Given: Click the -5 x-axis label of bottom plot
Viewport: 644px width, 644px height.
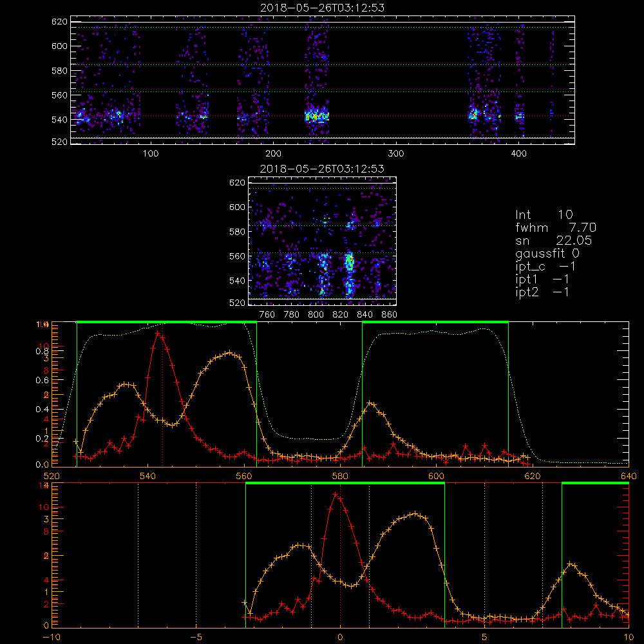Looking at the screenshot, I should (x=196, y=638).
